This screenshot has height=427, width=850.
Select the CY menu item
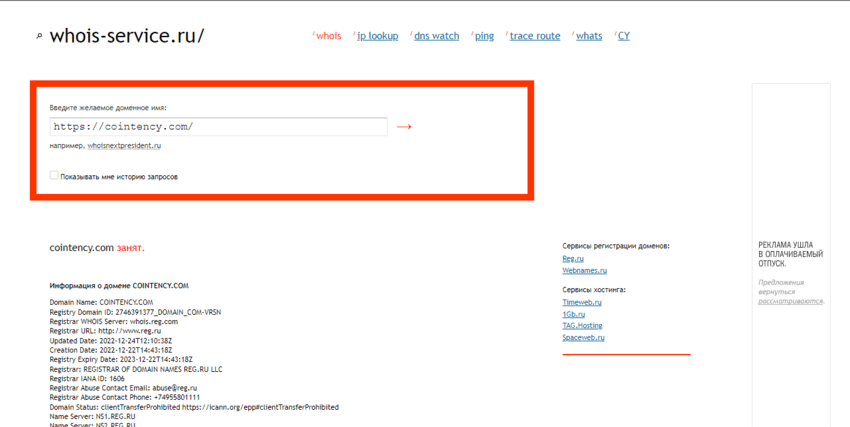click(x=623, y=36)
